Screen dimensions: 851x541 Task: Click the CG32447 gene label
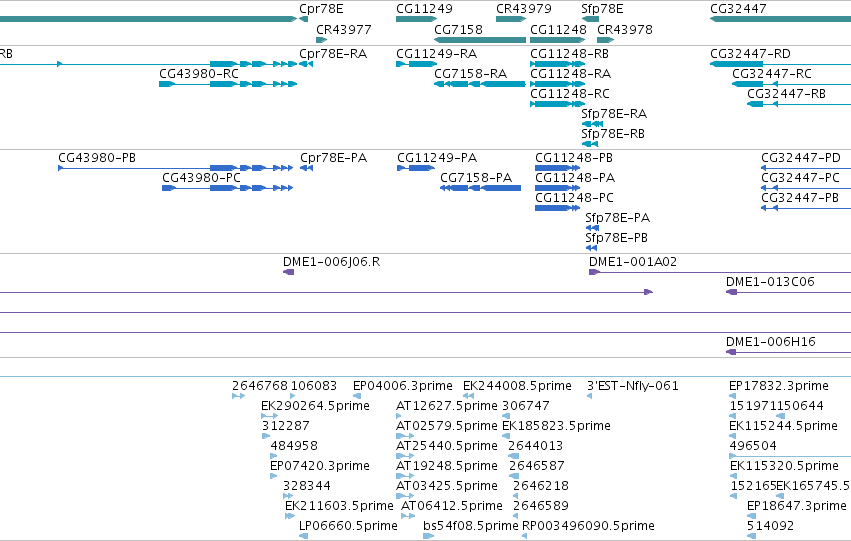click(738, 9)
